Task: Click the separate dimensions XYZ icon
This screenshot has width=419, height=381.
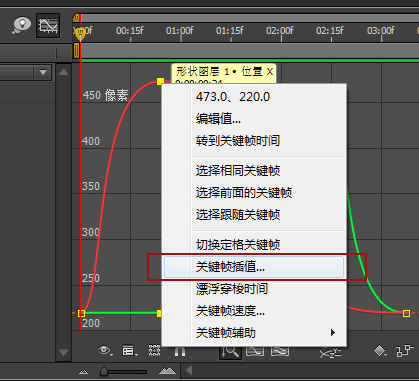Action: tap(330, 353)
